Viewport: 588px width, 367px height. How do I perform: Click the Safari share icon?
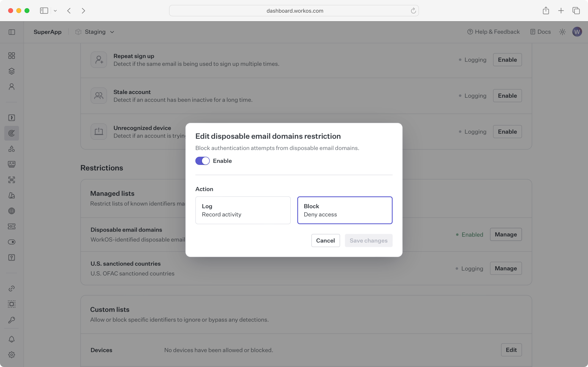point(546,11)
